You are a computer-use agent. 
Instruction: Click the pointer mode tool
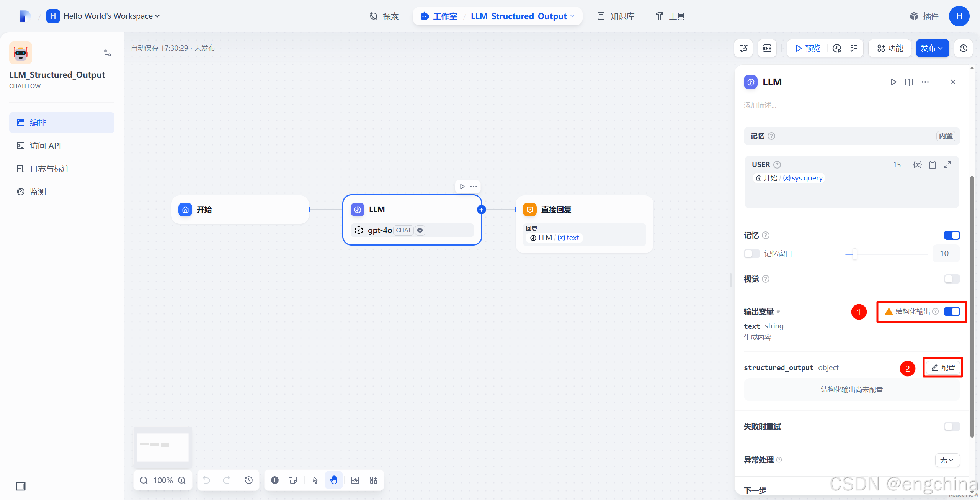315,480
